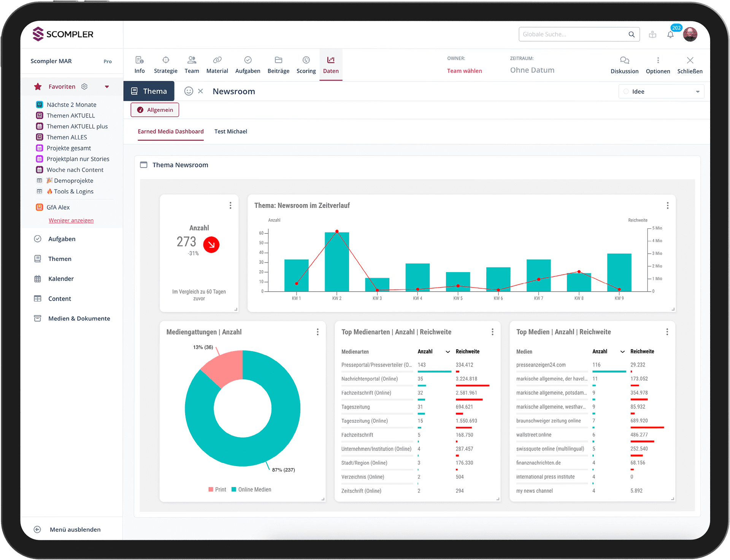730x560 pixels.
Task: Collapse the Favoriten section chevron
Action: coord(107,86)
